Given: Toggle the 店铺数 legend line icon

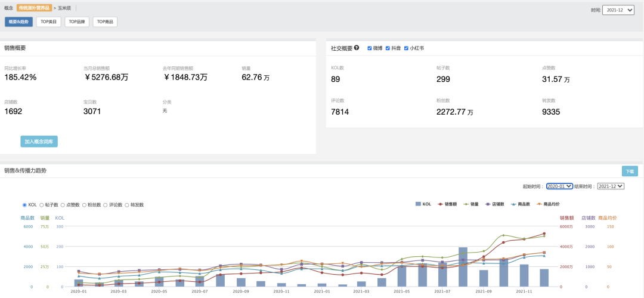Looking at the screenshot, I should click(488, 204).
